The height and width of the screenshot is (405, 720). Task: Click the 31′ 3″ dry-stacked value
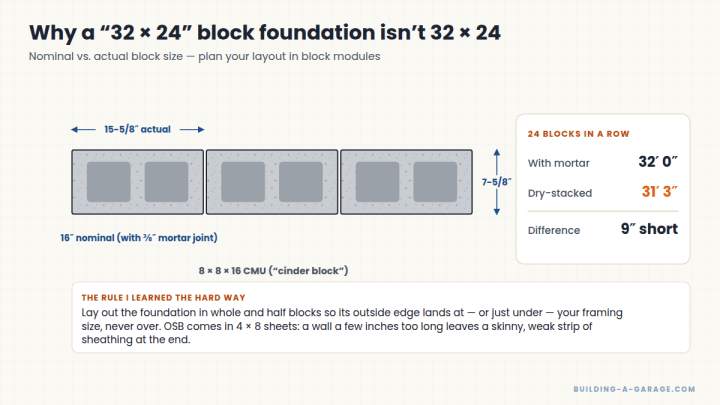click(659, 191)
